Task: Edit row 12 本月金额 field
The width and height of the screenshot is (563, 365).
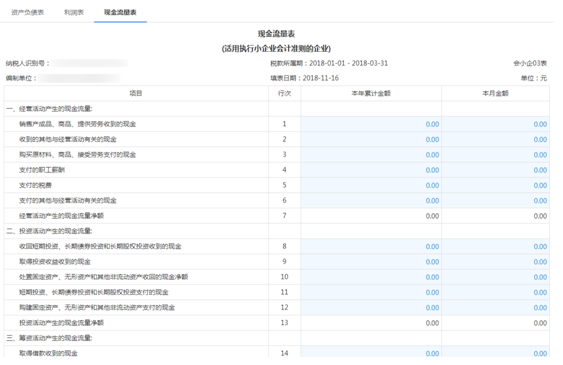Action: coord(495,308)
